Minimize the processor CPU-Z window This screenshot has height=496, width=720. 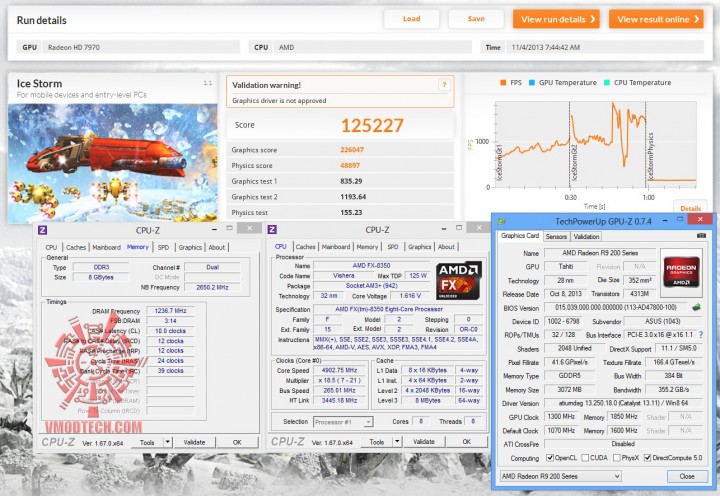444,228
